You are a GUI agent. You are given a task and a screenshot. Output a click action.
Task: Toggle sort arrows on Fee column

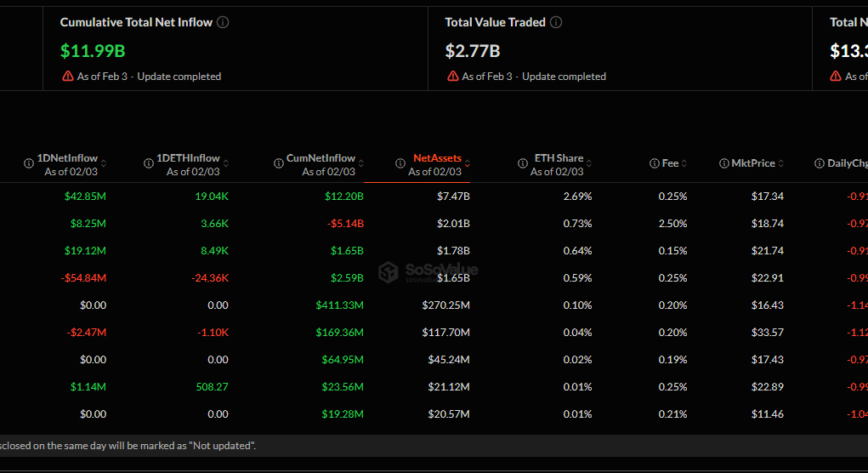coord(684,163)
